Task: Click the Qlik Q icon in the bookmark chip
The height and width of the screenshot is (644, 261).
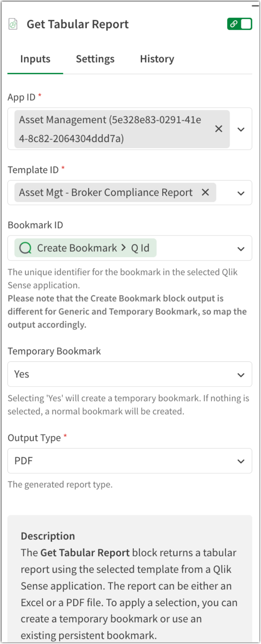Action: [25, 248]
